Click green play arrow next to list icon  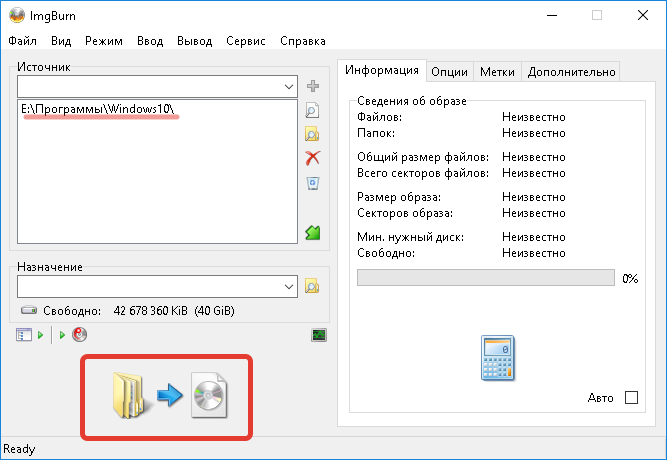(40, 335)
